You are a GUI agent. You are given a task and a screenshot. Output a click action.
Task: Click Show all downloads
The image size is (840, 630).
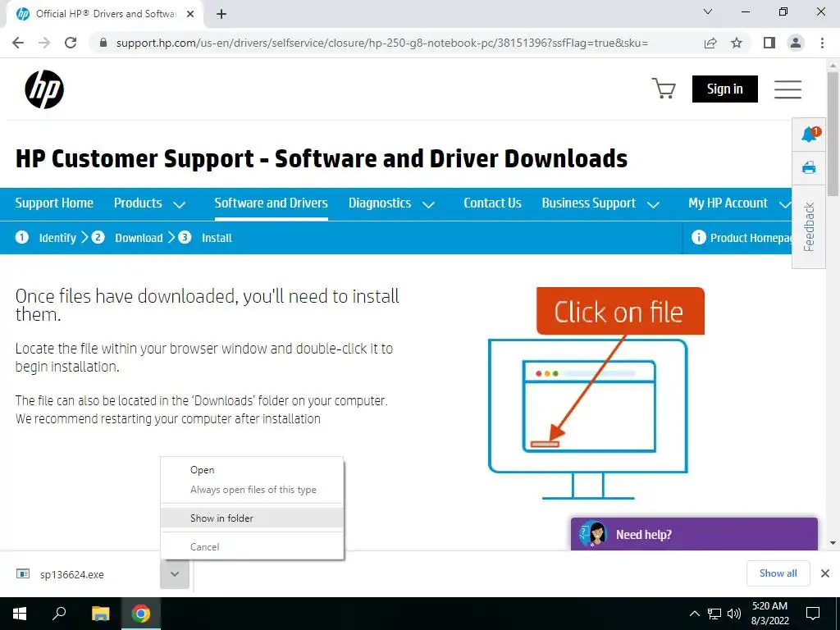click(x=778, y=573)
